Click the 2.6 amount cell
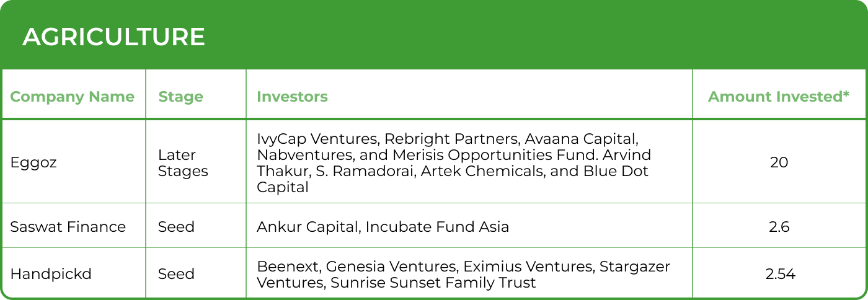 779,227
